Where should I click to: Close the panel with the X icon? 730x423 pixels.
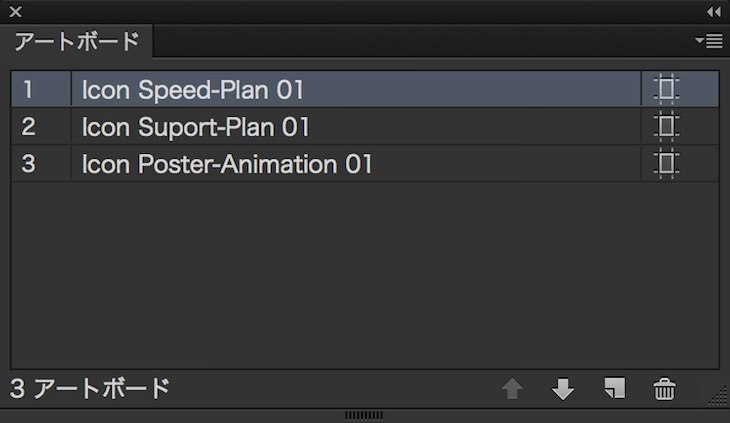click(x=15, y=12)
